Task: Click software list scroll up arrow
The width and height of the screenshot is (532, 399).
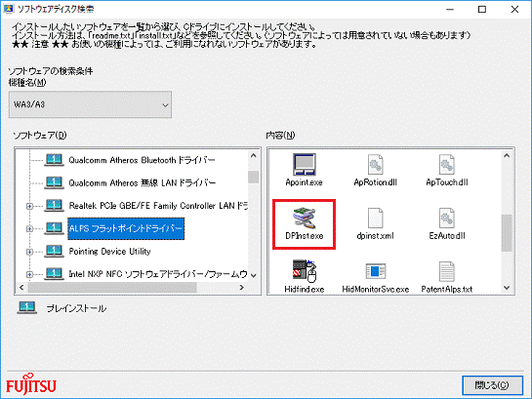Action: [x=253, y=155]
